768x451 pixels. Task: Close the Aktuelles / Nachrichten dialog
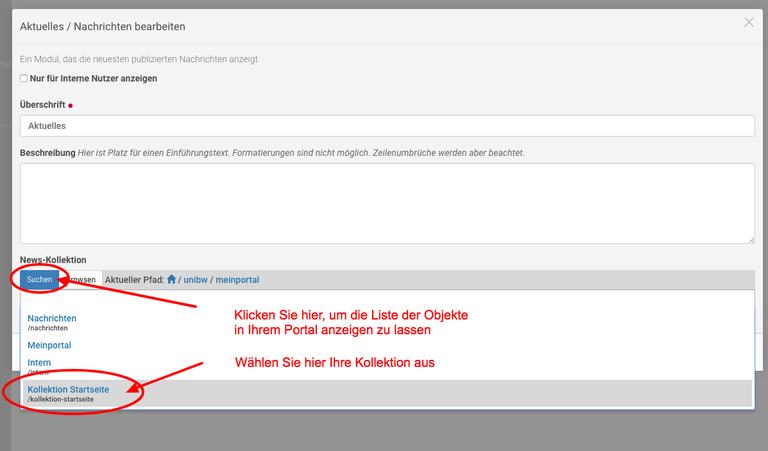click(748, 23)
